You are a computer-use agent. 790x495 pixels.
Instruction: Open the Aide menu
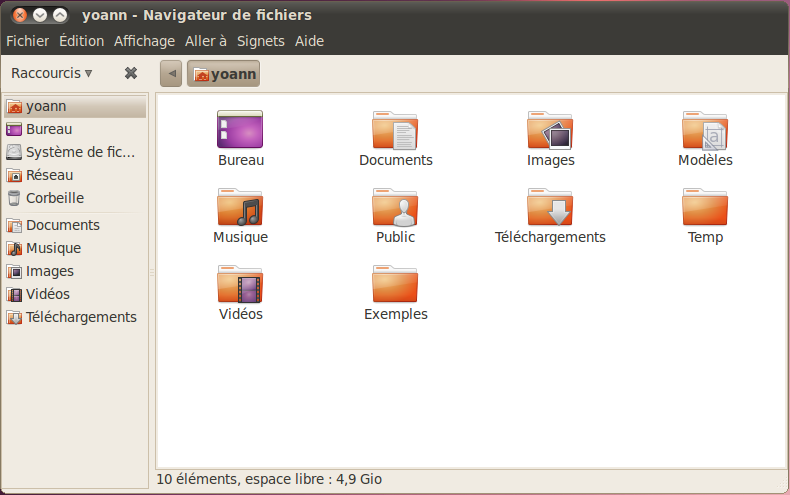coord(309,41)
